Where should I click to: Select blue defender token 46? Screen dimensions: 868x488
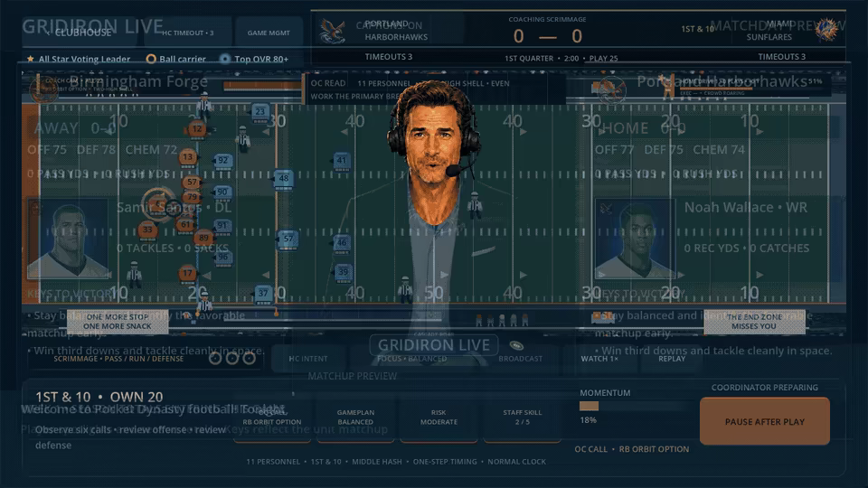pos(342,242)
